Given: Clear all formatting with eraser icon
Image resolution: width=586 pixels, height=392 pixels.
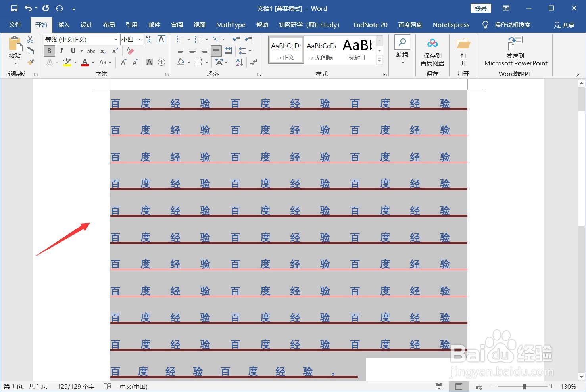Looking at the screenshot, I should click(130, 51).
